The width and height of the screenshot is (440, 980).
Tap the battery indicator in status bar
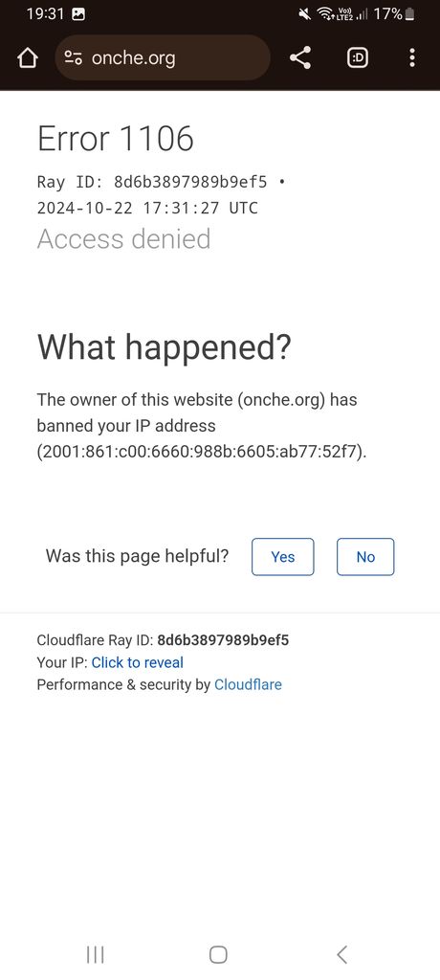pos(410,13)
